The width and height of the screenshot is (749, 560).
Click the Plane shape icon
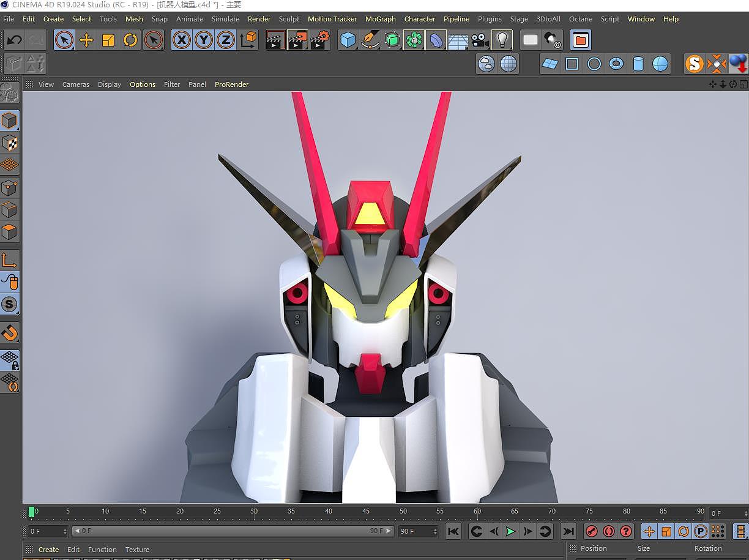point(550,64)
